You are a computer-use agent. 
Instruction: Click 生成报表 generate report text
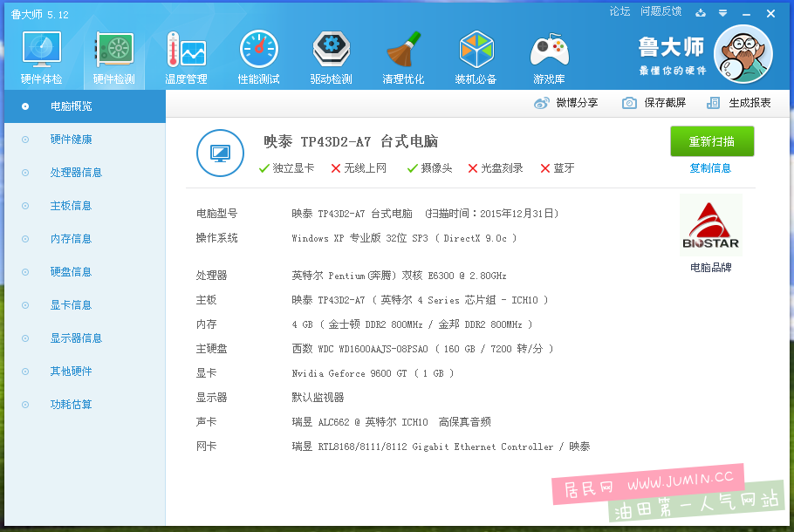point(750,103)
